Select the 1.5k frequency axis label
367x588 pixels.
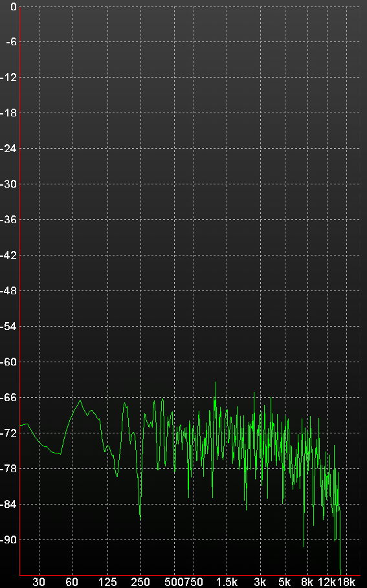[x=227, y=582]
